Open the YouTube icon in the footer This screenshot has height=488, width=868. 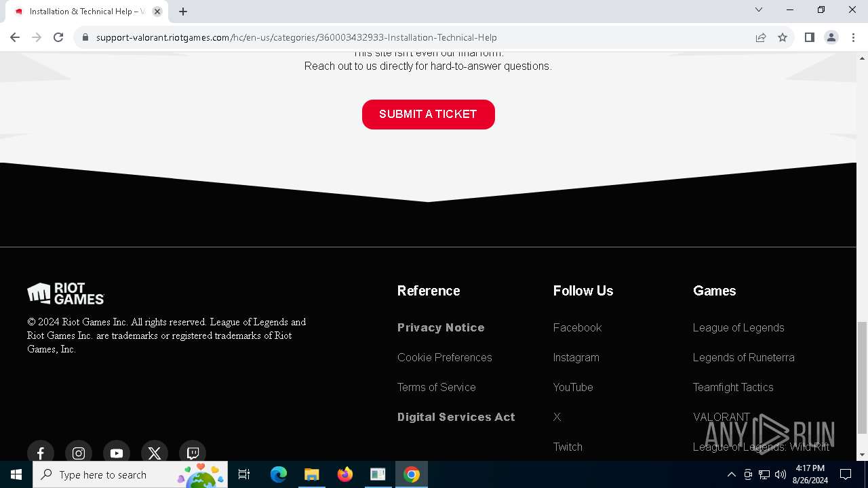[117, 453]
